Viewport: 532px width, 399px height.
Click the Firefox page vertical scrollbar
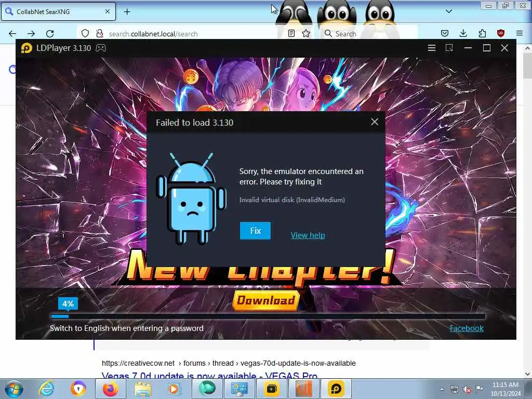pos(527,210)
